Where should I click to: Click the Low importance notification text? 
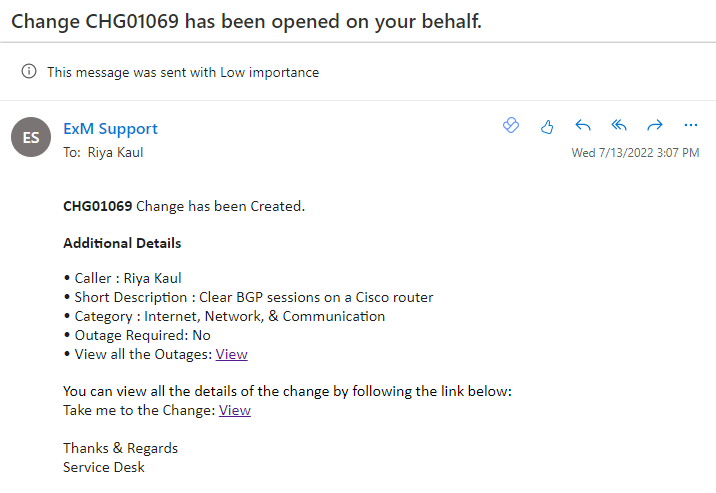(x=183, y=72)
